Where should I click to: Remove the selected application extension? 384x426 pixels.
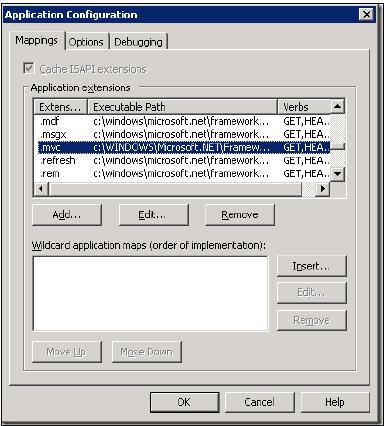(240, 215)
